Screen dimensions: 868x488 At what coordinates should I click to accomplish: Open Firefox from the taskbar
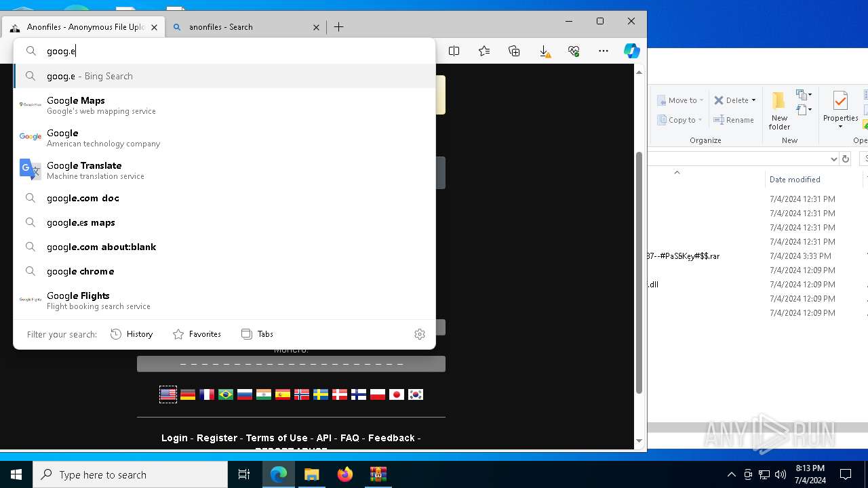[345, 474]
